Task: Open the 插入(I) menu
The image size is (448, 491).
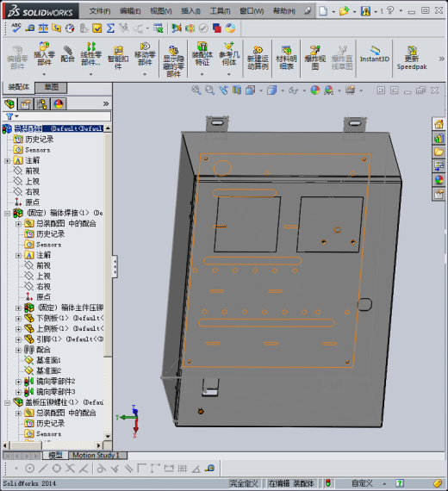Action: pos(190,11)
